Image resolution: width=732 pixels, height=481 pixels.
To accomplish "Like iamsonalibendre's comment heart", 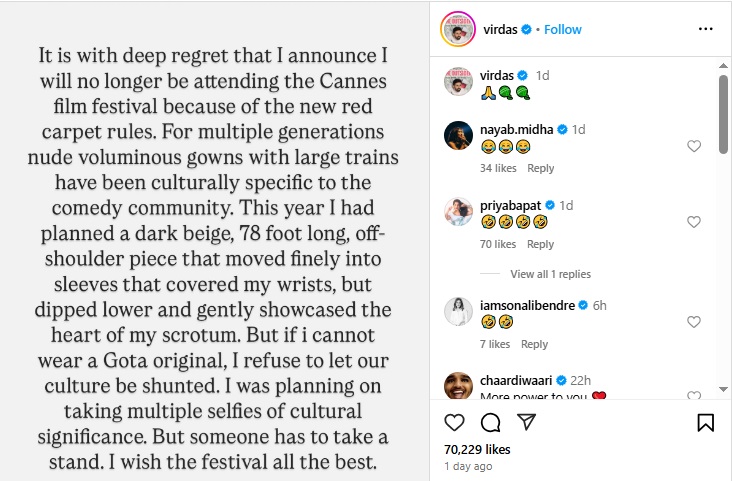I will pos(694,322).
